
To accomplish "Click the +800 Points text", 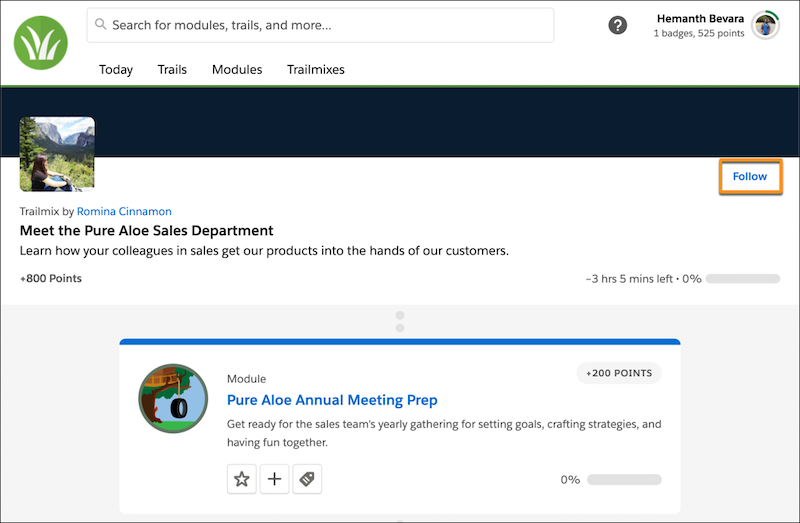I will click(x=51, y=279).
